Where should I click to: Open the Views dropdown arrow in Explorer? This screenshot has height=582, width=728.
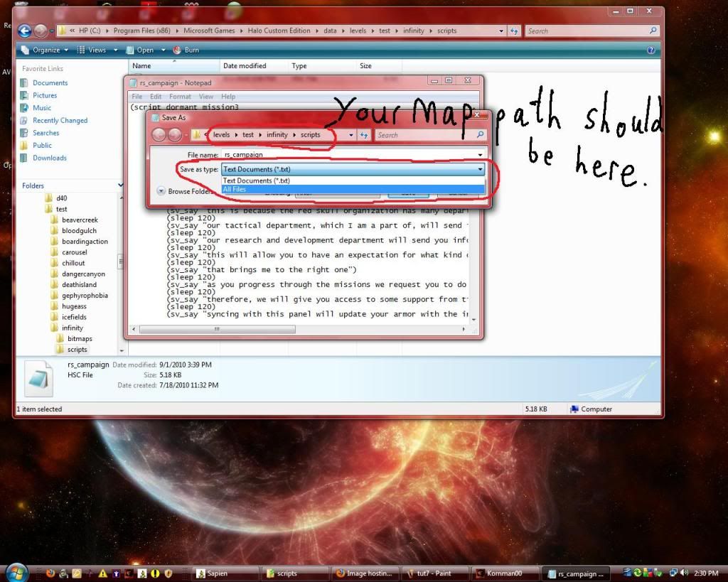pyautogui.click(x=115, y=50)
